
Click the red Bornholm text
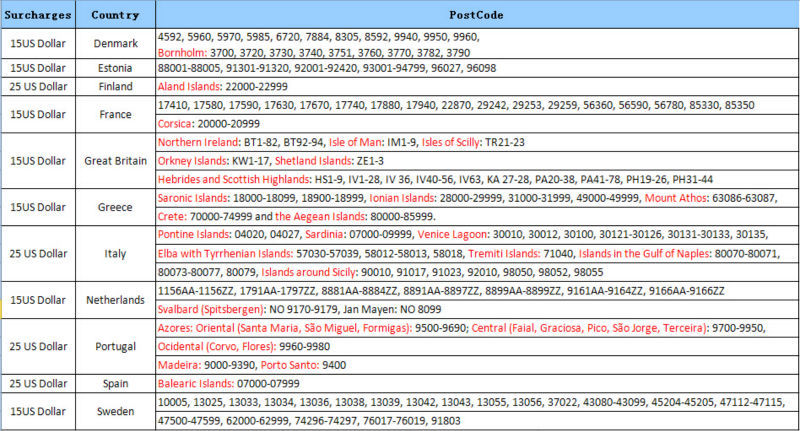click(x=184, y=51)
